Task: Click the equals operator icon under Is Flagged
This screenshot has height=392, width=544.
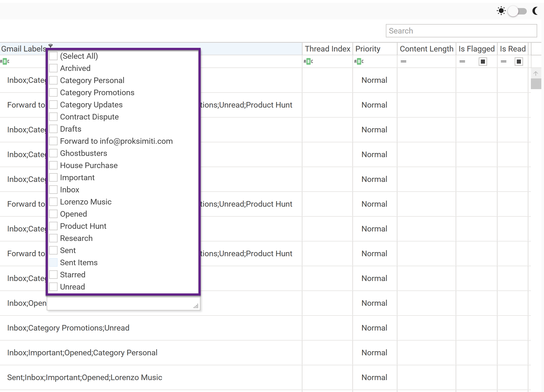Action: tap(462, 61)
